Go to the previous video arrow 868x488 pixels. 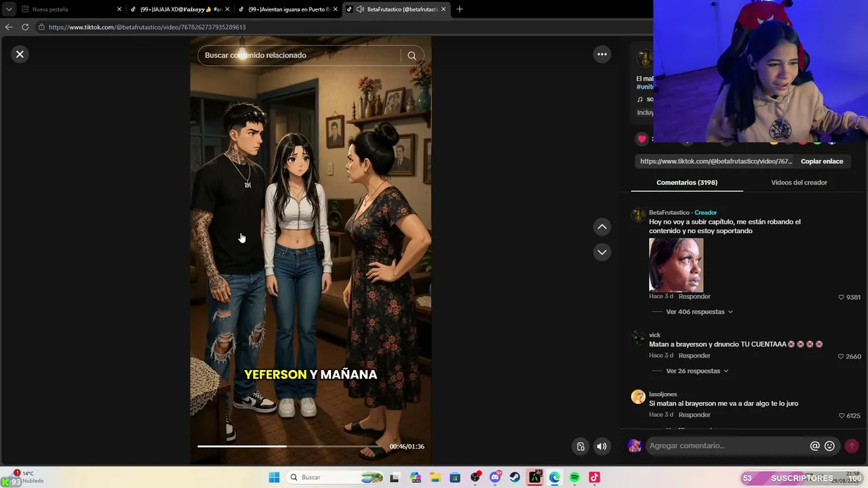coord(601,227)
